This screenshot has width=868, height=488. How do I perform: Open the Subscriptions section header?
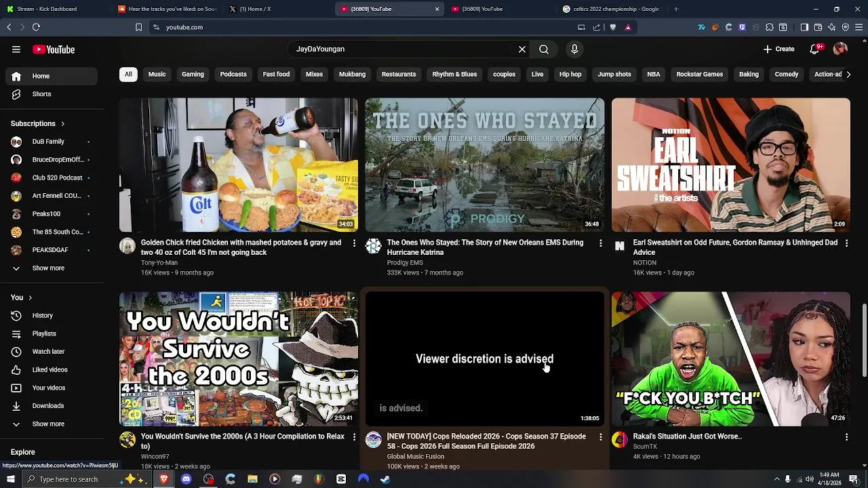point(38,124)
